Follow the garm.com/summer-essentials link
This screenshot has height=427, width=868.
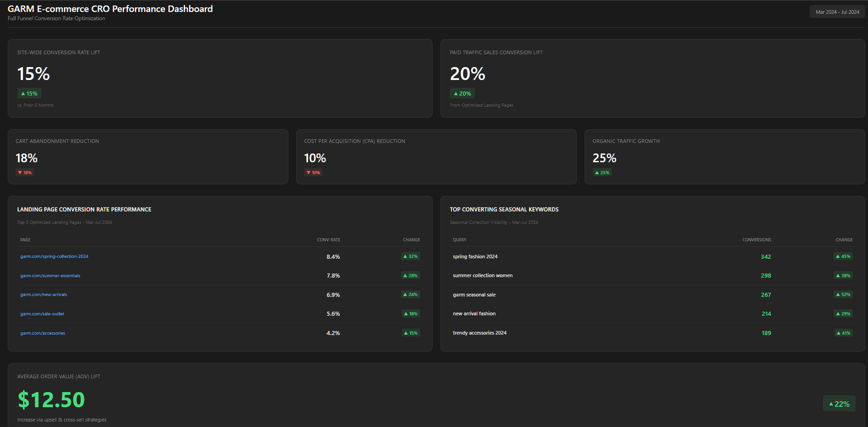[50, 276]
